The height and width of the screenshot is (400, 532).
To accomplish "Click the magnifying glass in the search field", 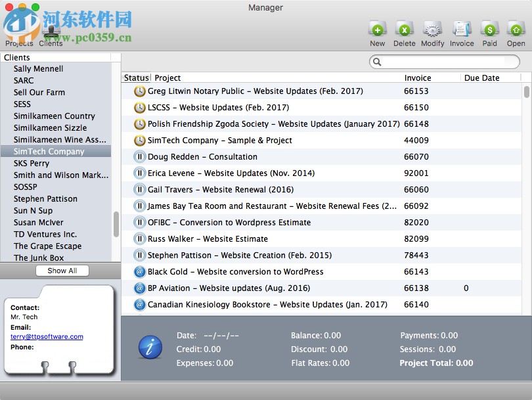I will [377, 62].
